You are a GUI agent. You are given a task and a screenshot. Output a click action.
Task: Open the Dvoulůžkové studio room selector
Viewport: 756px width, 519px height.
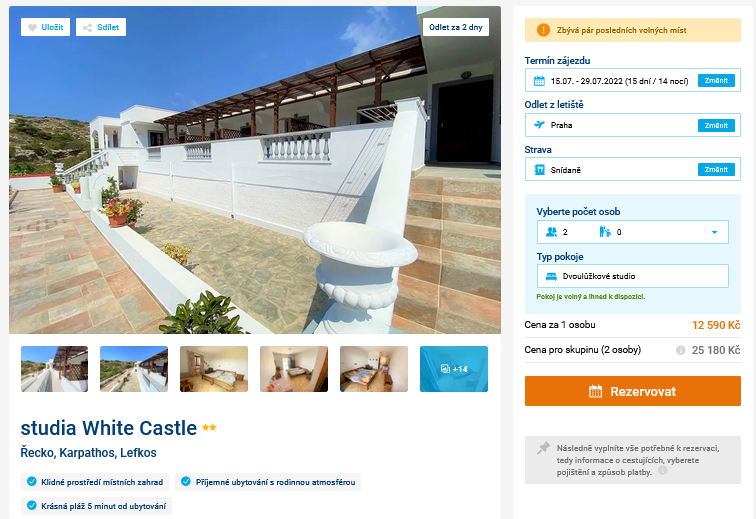633,276
